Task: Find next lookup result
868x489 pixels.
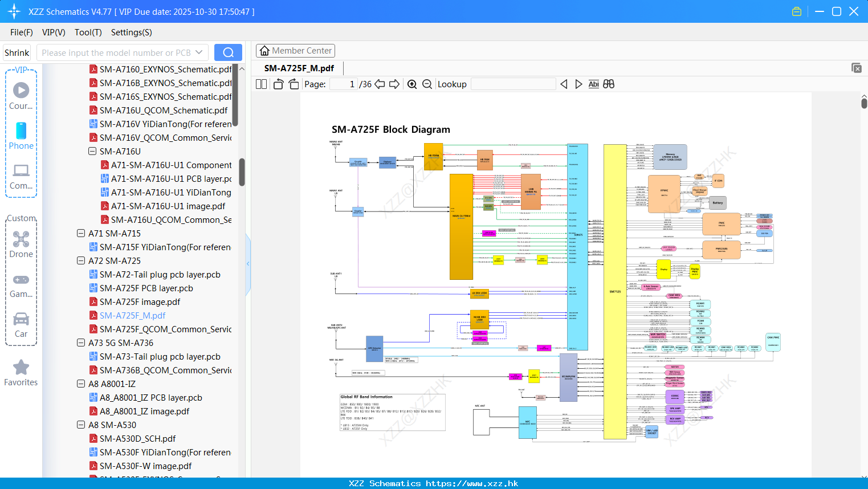Action: point(578,84)
